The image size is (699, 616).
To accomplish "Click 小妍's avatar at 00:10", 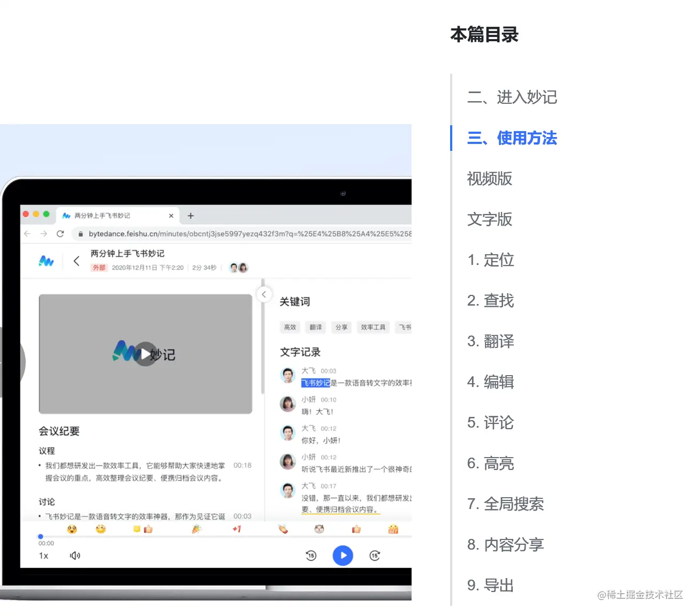I will pos(288,404).
